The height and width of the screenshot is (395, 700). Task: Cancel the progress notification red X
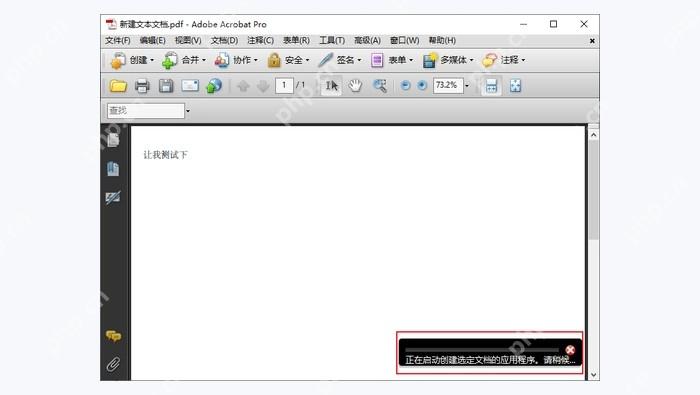point(570,350)
